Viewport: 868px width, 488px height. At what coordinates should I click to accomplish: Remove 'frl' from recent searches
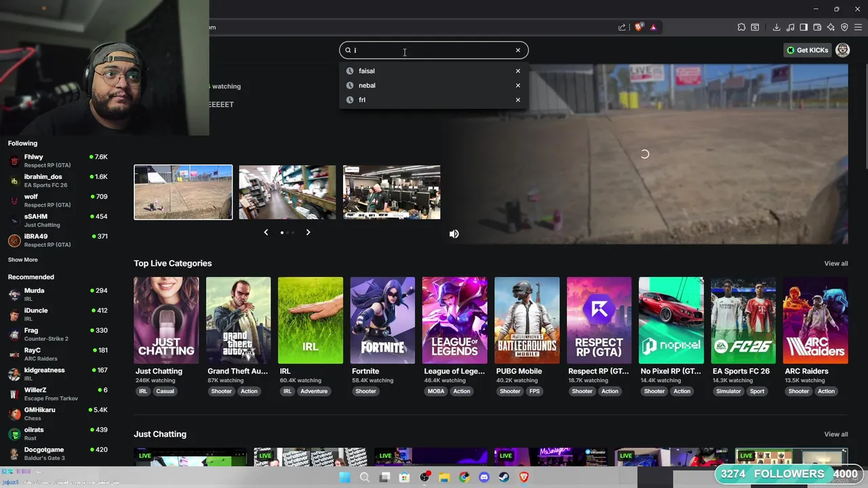pyautogui.click(x=518, y=100)
